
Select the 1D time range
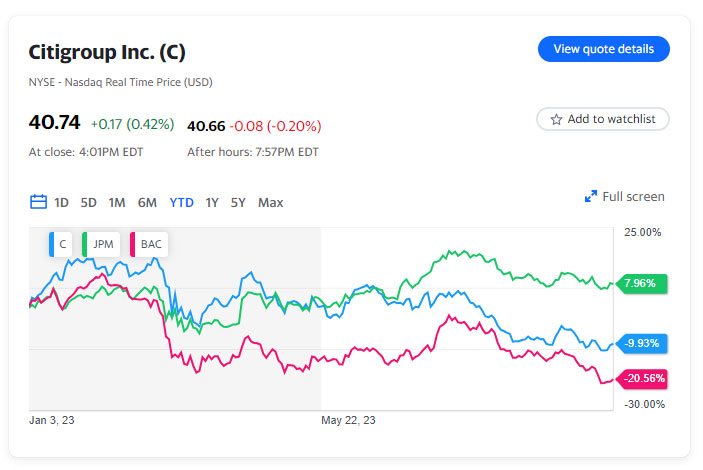pos(62,202)
